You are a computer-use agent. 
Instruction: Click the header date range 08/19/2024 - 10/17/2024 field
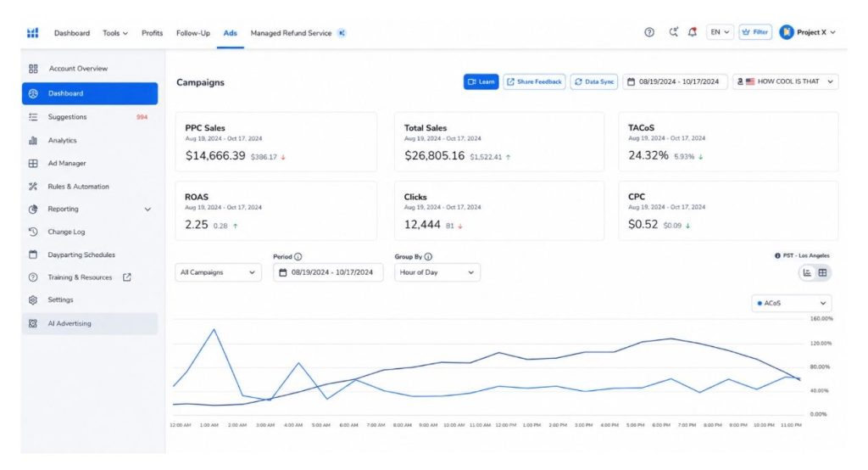coord(675,81)
